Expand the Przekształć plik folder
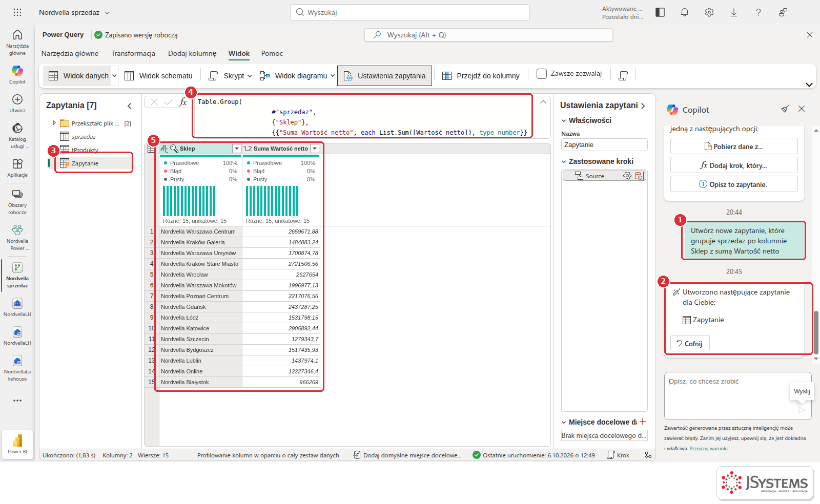820x504 pixels. coord(54,123)
